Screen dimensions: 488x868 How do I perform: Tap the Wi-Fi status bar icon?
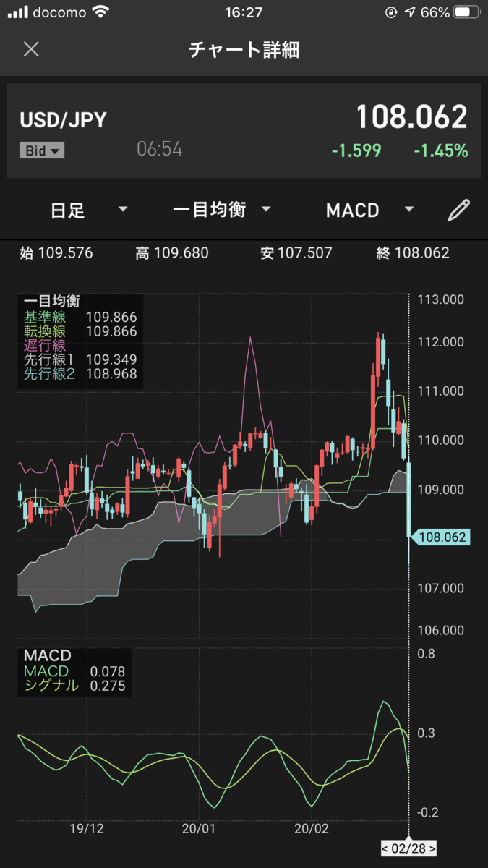(101, 12)
